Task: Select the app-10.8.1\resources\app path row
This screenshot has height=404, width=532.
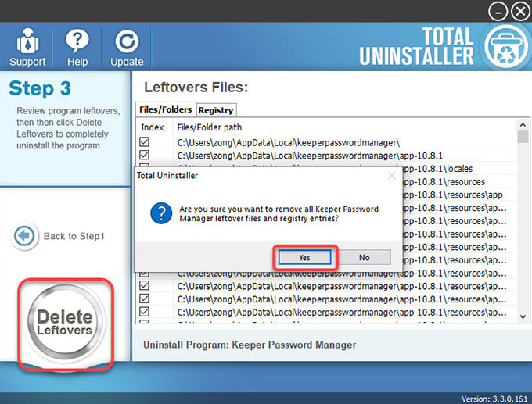Action: pos(453,195)
